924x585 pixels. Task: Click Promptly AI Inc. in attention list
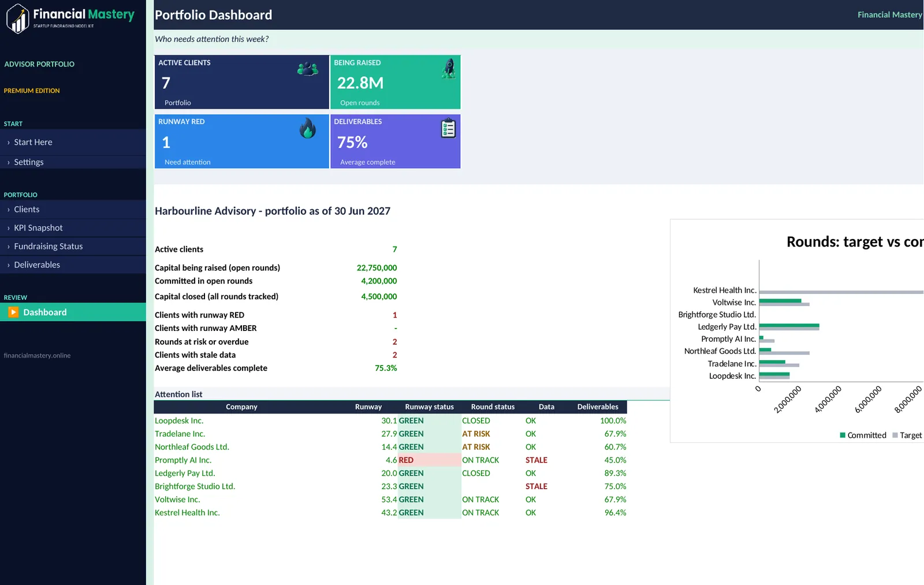(183, 460)
